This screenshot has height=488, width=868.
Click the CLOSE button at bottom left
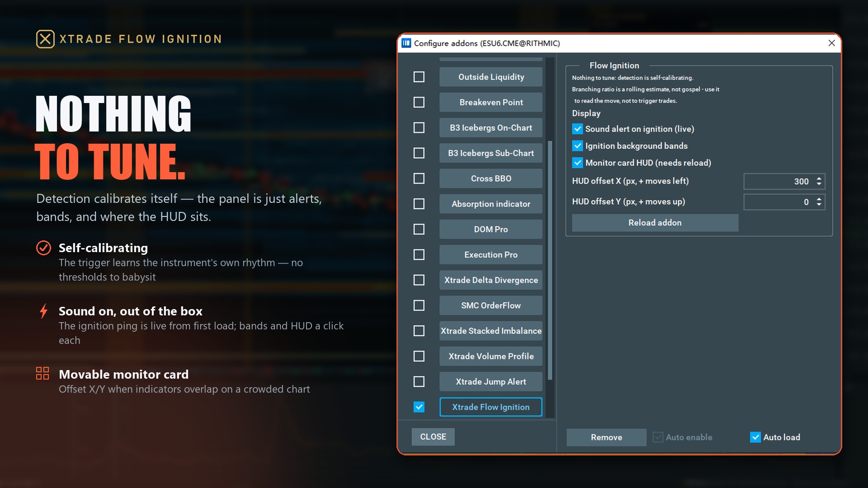pos(433,436)
